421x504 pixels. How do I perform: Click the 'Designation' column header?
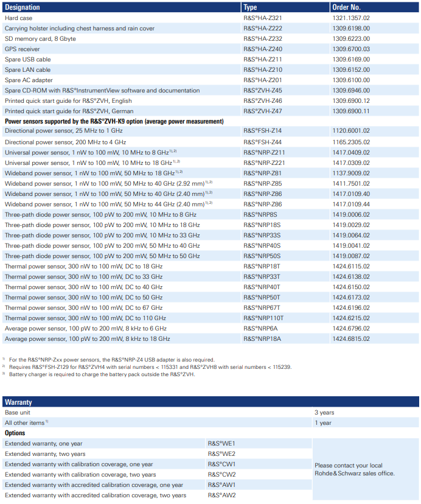coord(22,7)
